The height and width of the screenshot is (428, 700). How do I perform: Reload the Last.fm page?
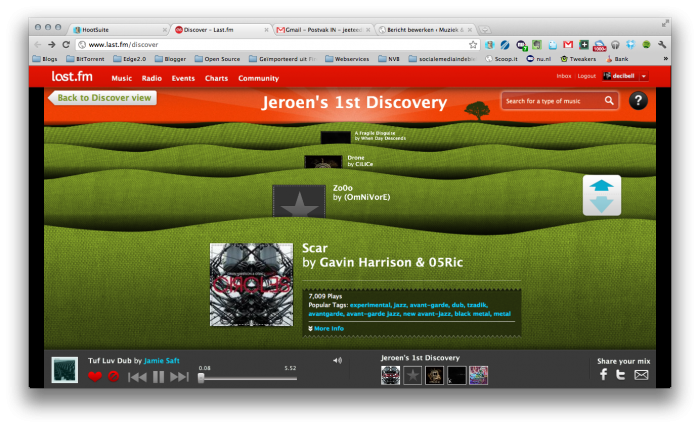pos(66,45)
